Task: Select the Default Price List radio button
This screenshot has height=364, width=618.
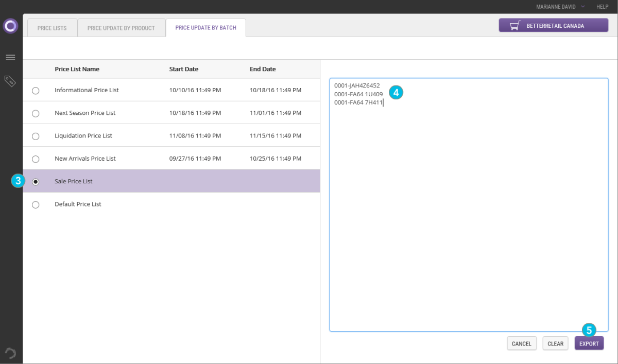Action: pos(36,205)
